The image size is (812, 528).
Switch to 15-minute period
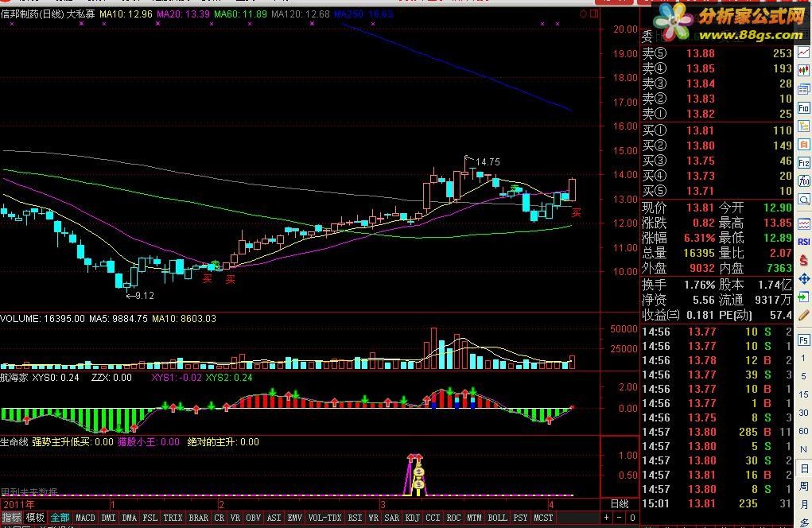pyautogui.click(x=803, y=394)
